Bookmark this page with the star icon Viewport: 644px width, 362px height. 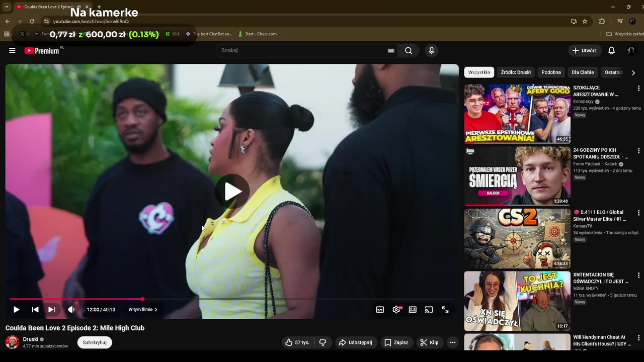585,21
